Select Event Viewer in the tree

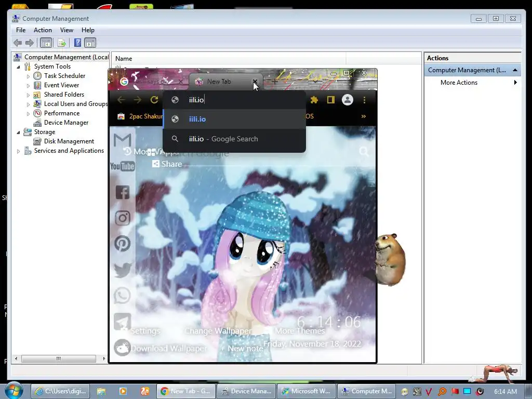point(61,85)
